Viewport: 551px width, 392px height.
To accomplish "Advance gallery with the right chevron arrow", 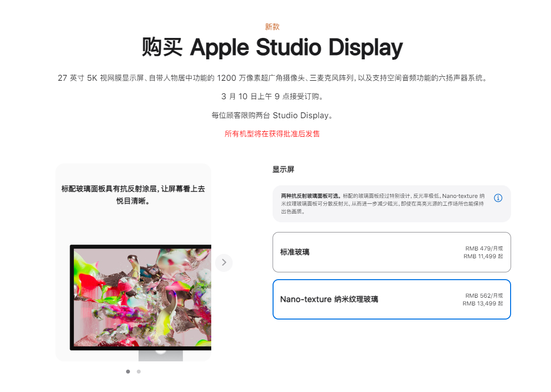I will (x=224, y=263).
